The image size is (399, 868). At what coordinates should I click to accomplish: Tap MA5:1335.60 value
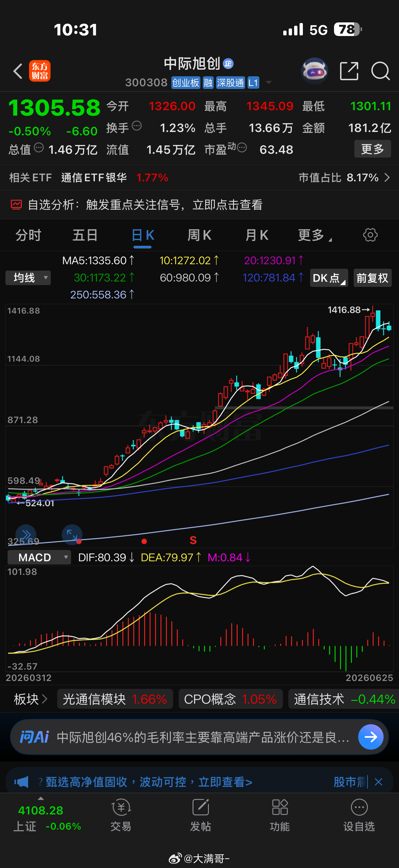(x=98, y=261)
